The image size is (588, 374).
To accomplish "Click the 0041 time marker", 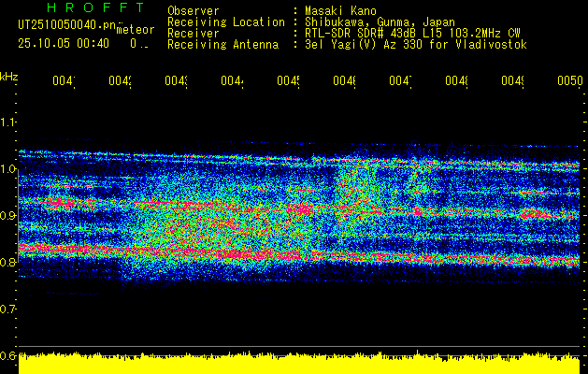I will (x=64, y=81).
